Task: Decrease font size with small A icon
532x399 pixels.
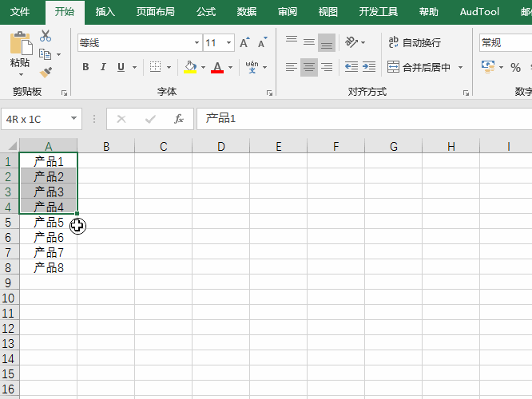Action: click(x=262, y=43)
